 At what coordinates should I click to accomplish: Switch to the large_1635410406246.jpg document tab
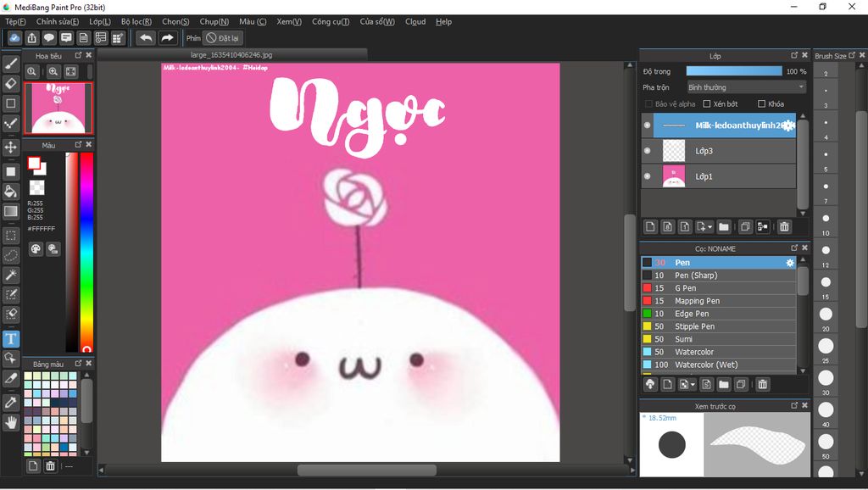point(231,55)
